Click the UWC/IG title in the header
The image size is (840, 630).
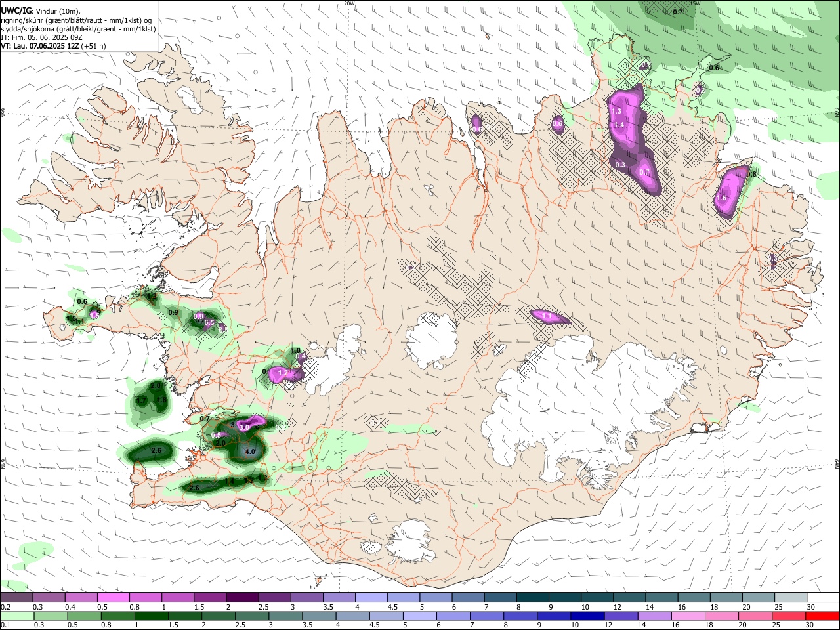[x=16, y=10]
